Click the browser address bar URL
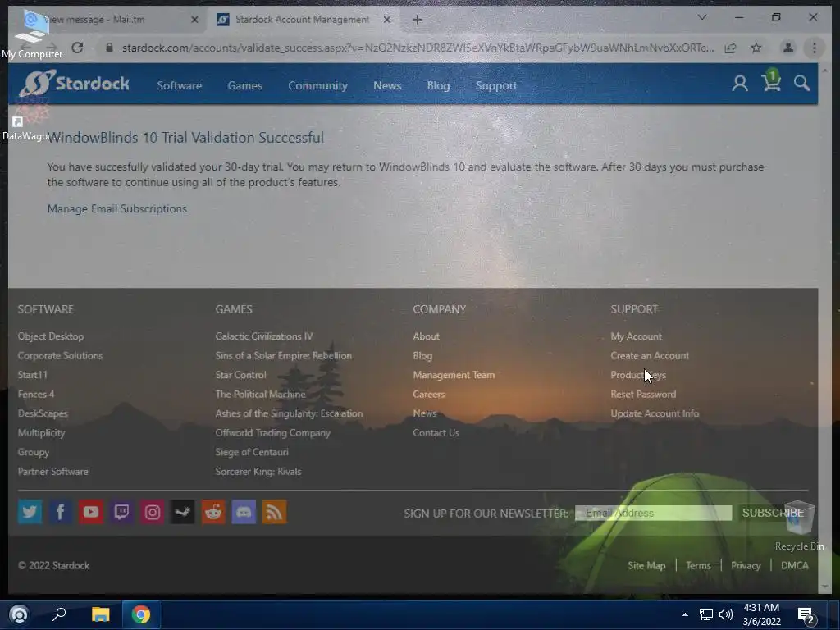Image resolution: width=840 pixels, height=630 pixels. click(x=418, y=48)
